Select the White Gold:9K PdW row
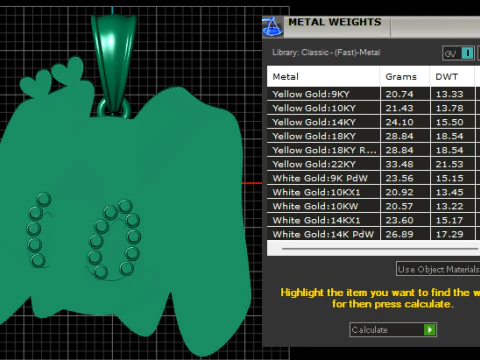 pyautogui.click(x=373, y=178)
